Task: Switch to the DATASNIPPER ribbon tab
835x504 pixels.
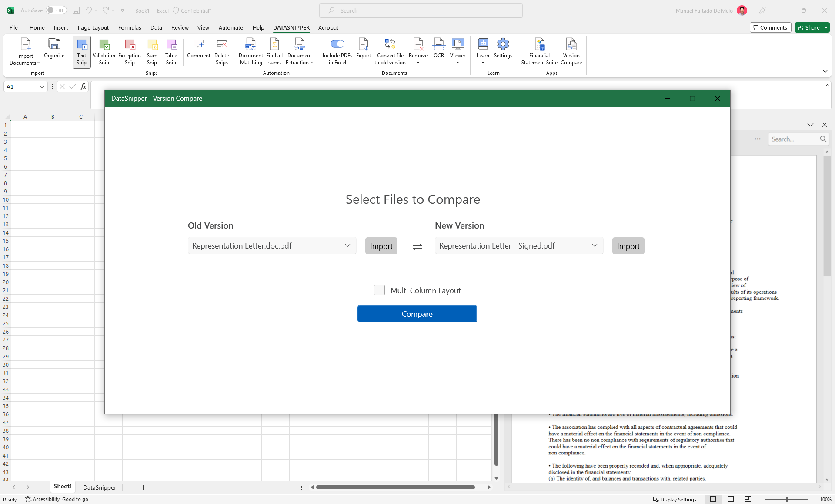Action: click(291, 27)
